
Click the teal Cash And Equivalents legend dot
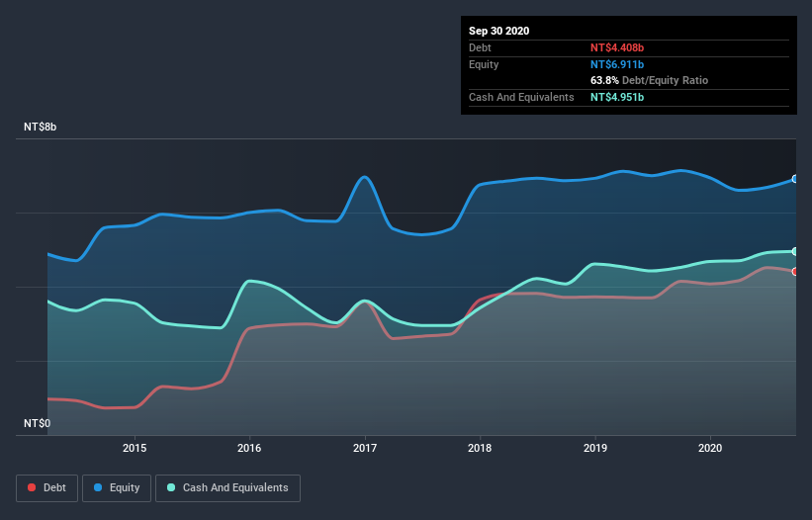coord(171,487)
